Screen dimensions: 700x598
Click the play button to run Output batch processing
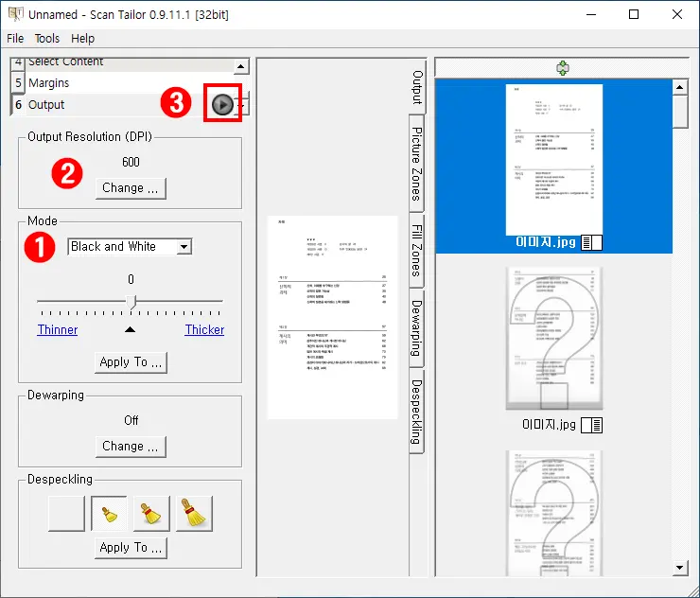click(x=221, y=105)
